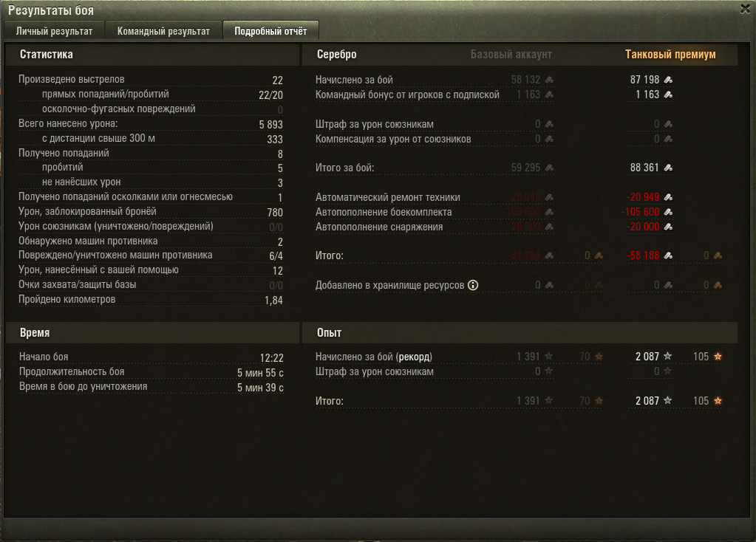Click the gold coin icon in premium Итого row
Image resolution: width=756 pixels, height=542 pixels.
(x=718, y=255)
